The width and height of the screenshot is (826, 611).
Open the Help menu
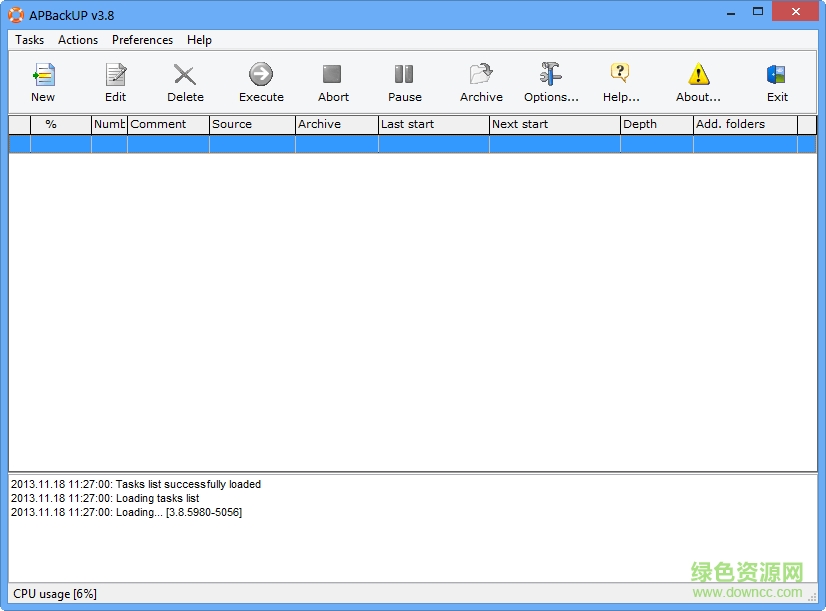coord(199,40)
